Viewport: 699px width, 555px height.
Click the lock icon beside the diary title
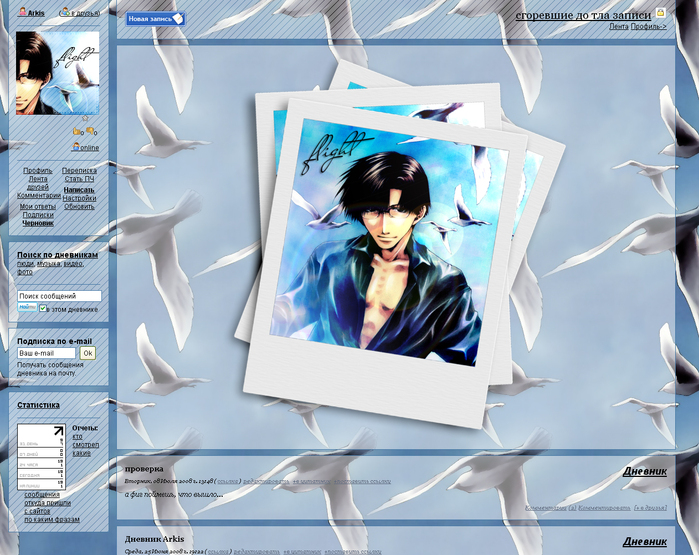pos(660,13)
